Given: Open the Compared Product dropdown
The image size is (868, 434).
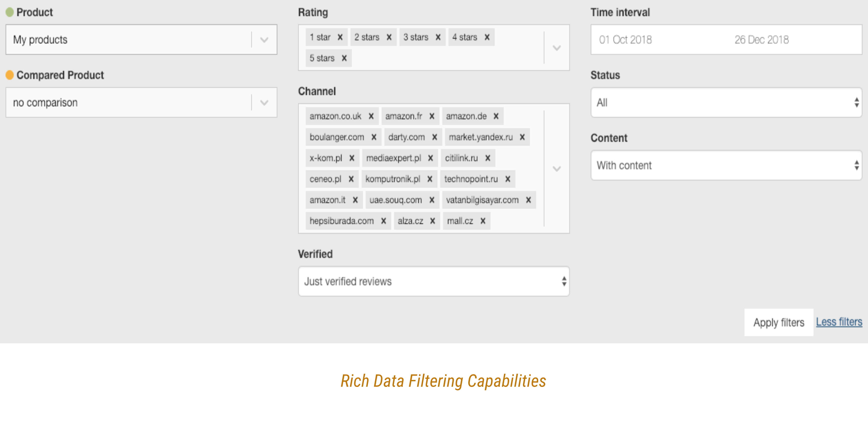Looking at the screenshot, I should [141, 102].
